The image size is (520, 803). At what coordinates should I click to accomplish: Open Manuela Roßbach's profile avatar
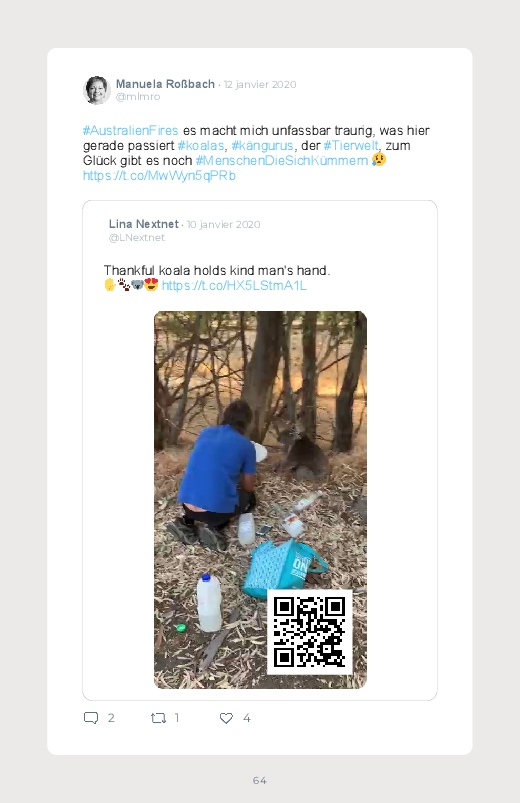[x=97, y=90]
